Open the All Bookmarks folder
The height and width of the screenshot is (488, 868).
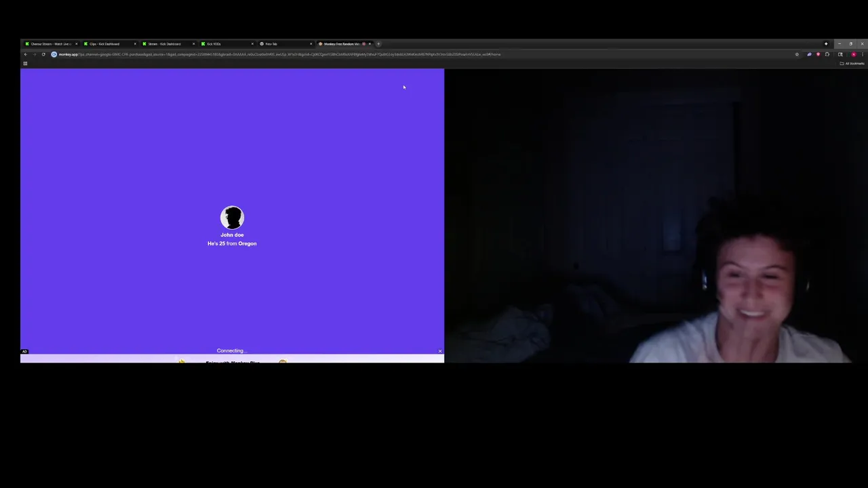tap(852, 64)
